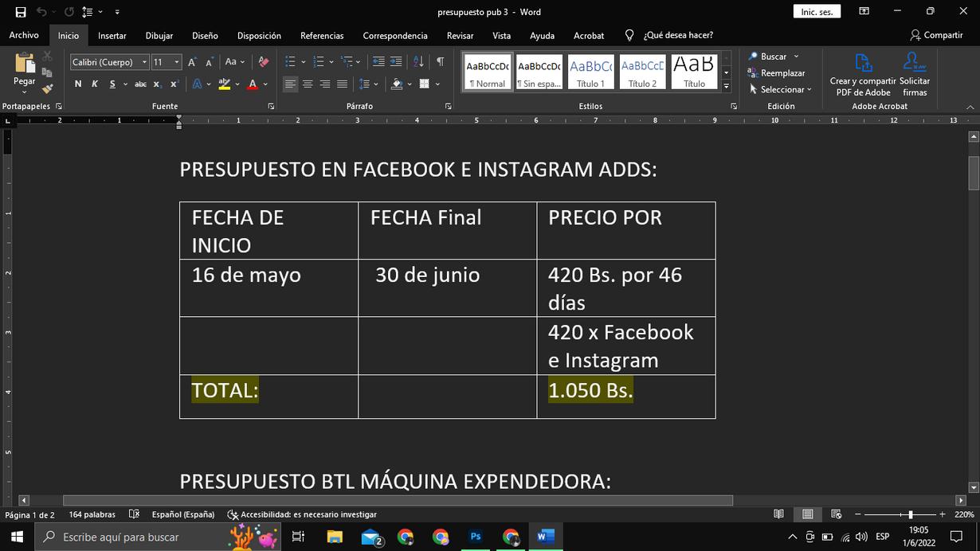The width and height of the screenshot is (980, 551).
Task: Click the ¿Qué desea hacer? search field
Action: 669,35
